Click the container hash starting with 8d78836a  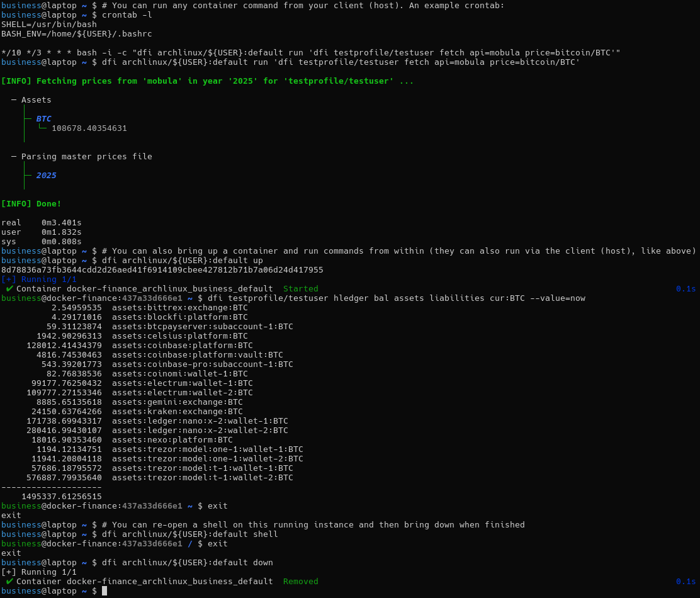pyautogui.click(x=162, y=269)
